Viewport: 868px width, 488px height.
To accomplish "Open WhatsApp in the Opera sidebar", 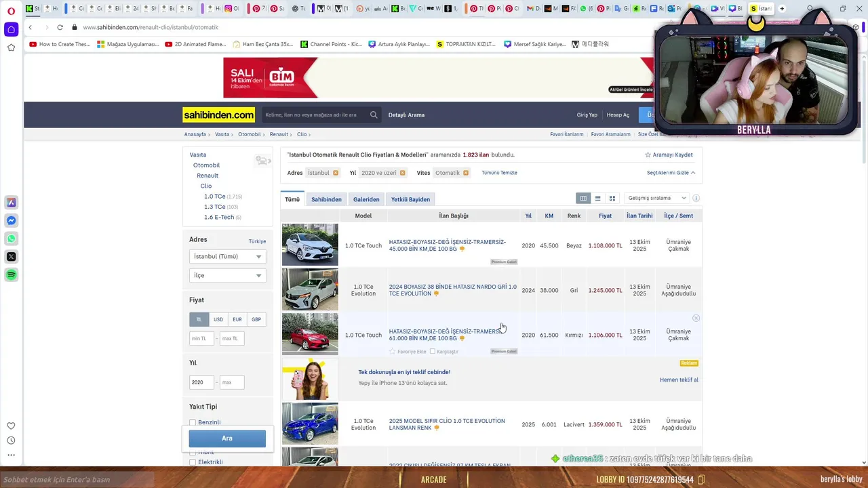I will (x=11, y=239).
